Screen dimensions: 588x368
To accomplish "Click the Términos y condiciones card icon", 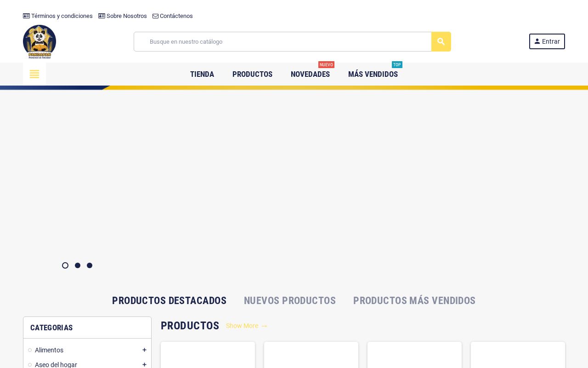I will pyautogui.click(x=26, y=16).
